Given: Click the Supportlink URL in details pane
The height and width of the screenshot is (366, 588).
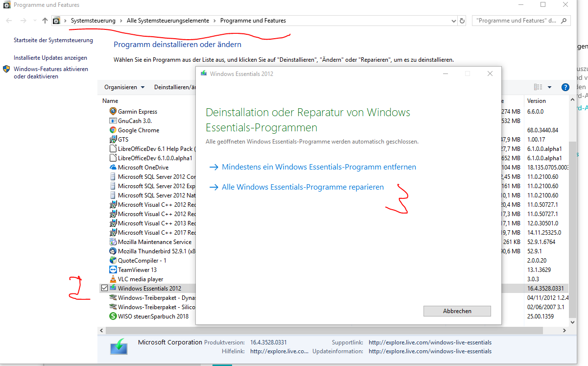Looking at the screenshot, I should [430, 342].
